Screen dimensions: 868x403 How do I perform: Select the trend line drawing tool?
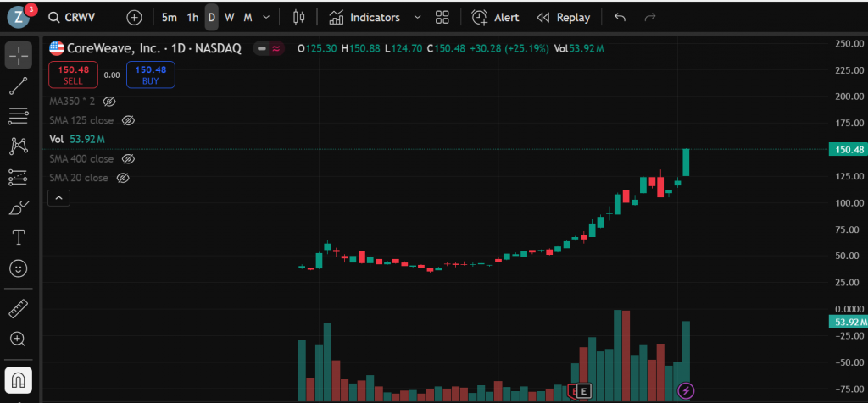click(x=18, y=85)
